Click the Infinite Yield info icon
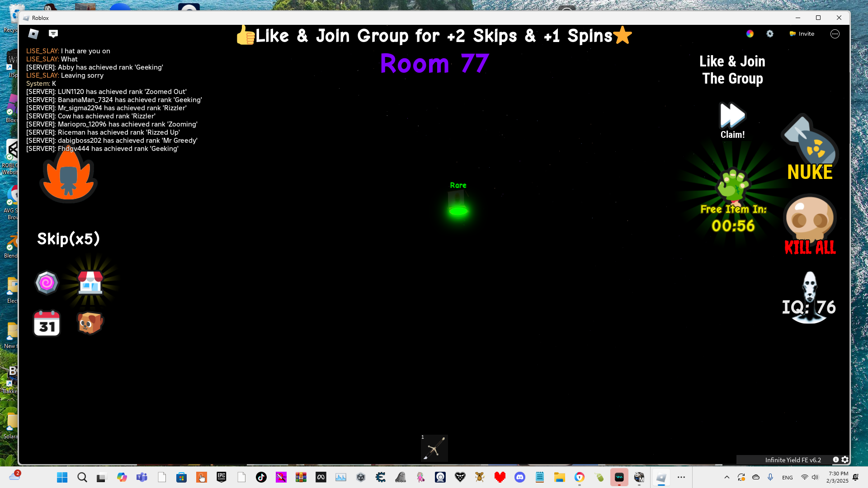 pyautogui.click(x=836, y=460)
